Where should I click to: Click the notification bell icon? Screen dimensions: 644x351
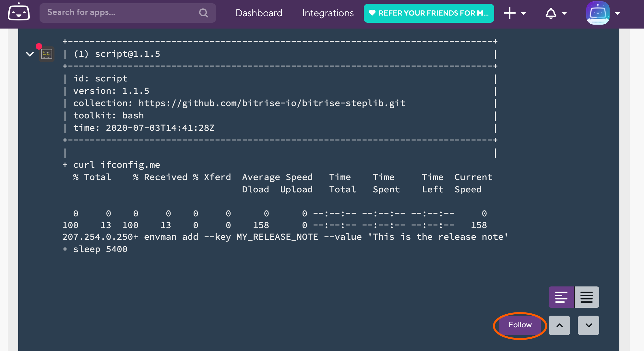(x=551, y=13)
